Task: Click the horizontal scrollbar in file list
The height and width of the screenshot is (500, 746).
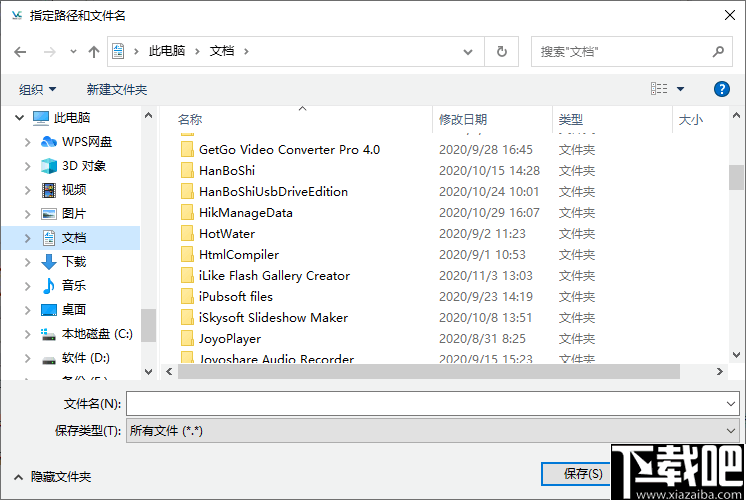Action: [x=428, y=372]
